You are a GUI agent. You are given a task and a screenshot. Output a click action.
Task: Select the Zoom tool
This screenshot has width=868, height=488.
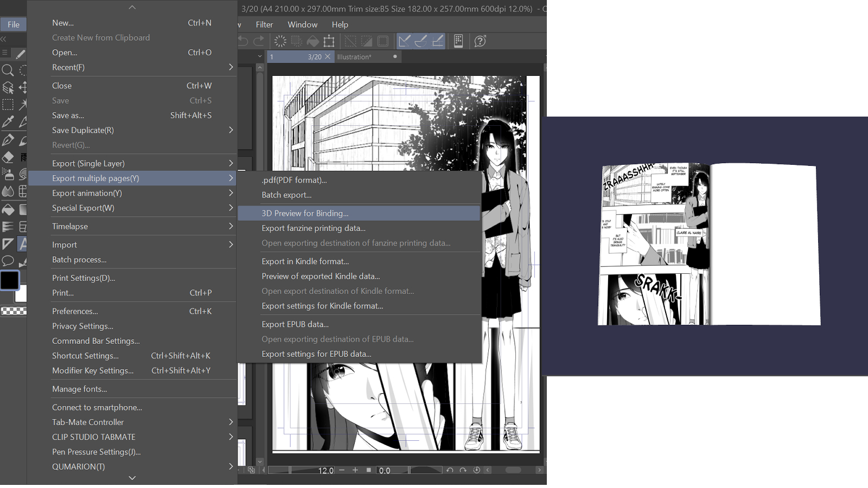pos(8,70)
